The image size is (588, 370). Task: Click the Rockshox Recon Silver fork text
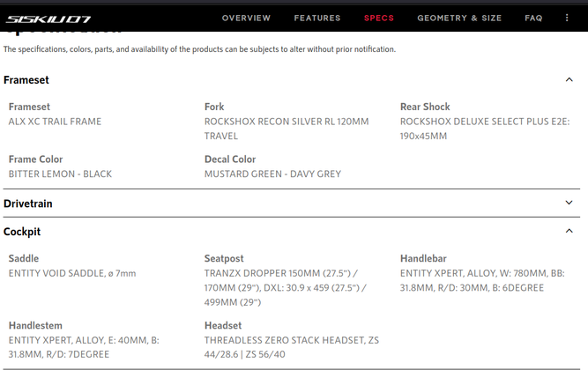click(286, 129)
